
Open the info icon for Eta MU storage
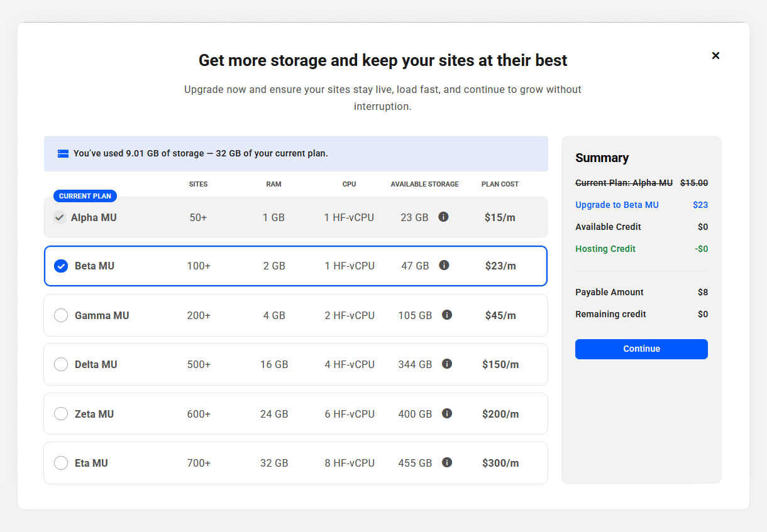pos(447,462)
